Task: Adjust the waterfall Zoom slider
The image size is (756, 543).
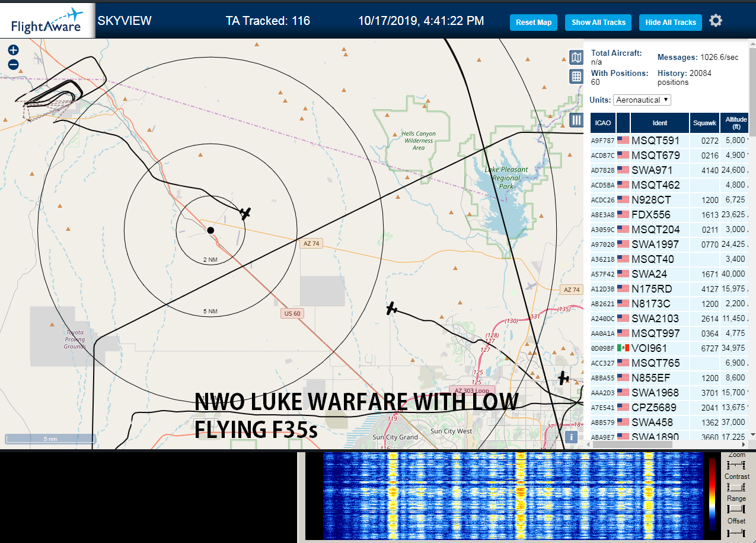Action: pyautogui.click(x=736, y=464)
